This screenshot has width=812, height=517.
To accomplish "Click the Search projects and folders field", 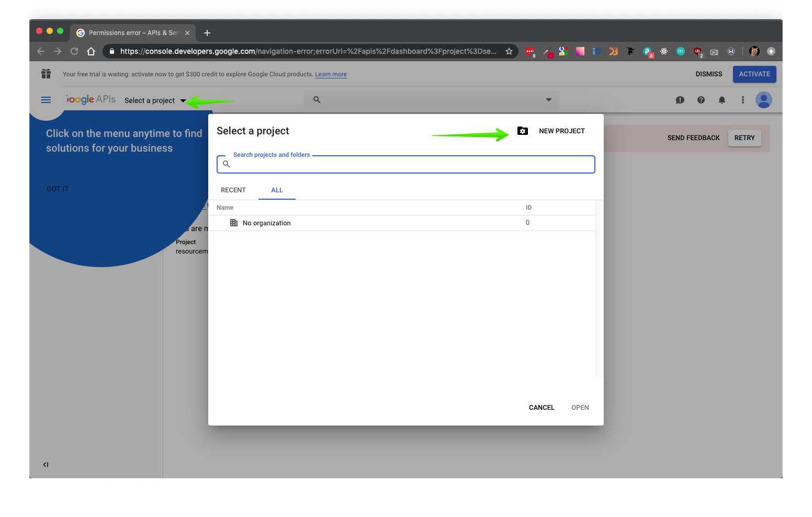I will click(x=405, y=164).
